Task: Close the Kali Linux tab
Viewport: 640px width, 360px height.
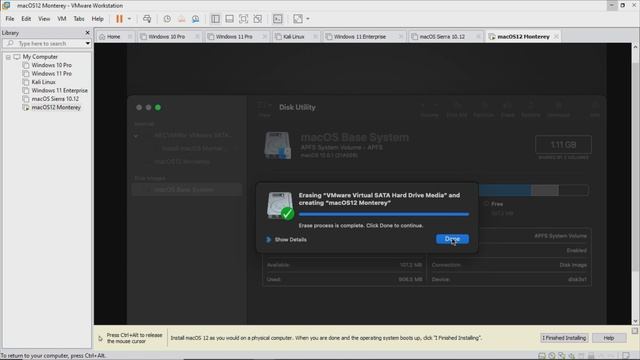Action: 315,37
